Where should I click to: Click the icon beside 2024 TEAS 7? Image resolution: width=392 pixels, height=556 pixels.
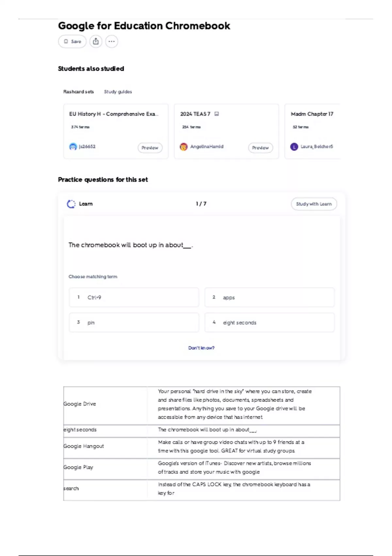(x=217, y=114)
